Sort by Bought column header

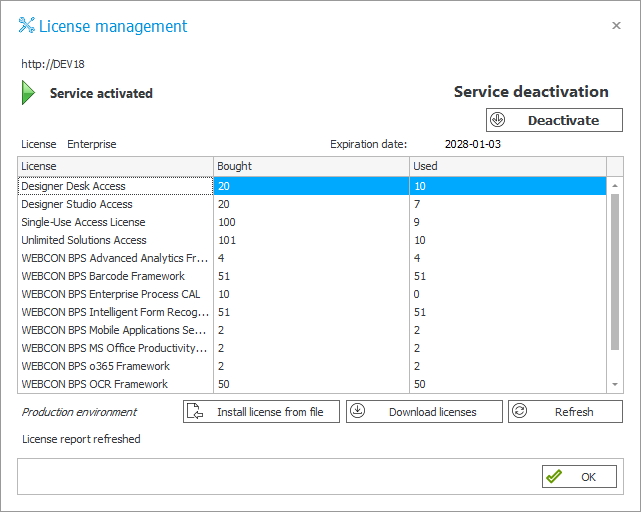(x=311, y=166)
